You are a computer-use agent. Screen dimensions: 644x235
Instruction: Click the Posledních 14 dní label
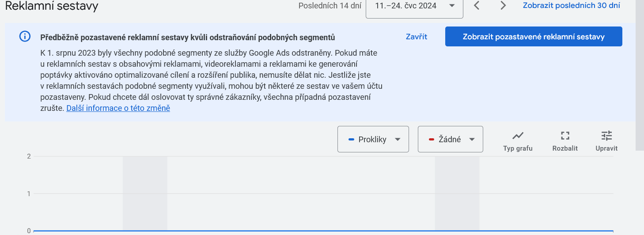330,6
